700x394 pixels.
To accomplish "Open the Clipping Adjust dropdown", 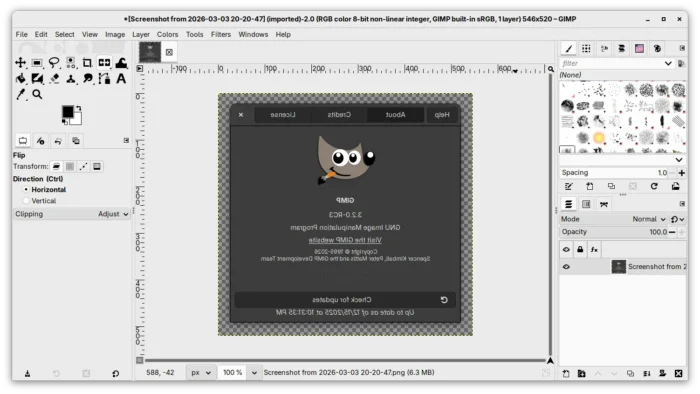I will 71,214.
